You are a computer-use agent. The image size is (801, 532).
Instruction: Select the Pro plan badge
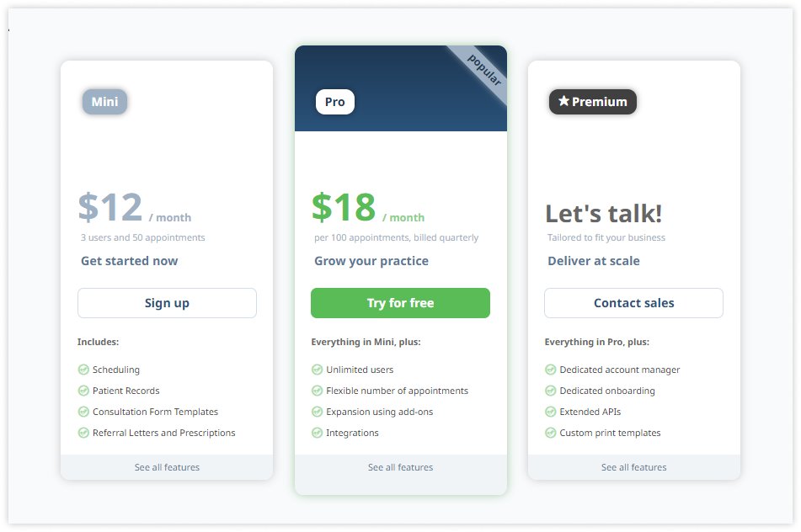(x=334, y=101)
